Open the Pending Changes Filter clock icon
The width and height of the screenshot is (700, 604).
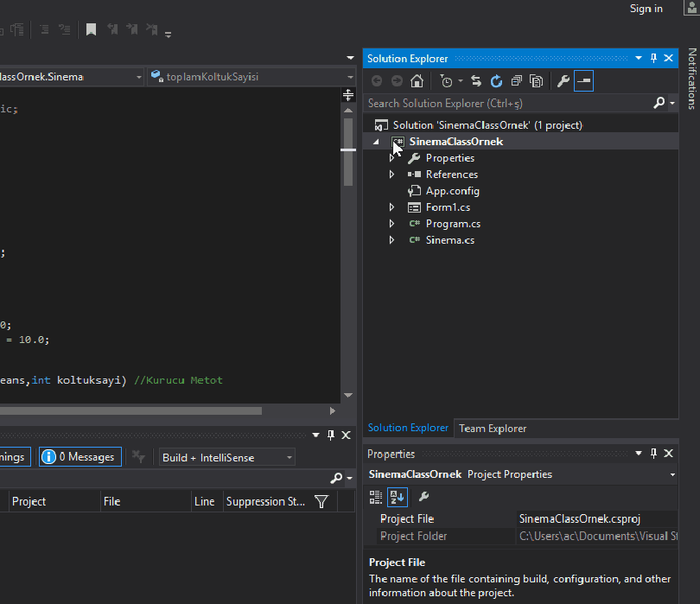446,81
